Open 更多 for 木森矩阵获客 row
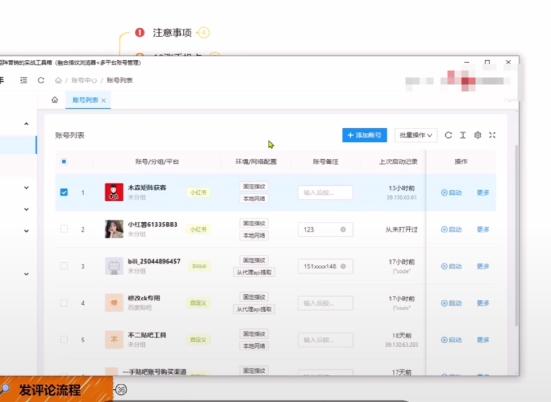551x402 pixels. (x=483, y=193)
